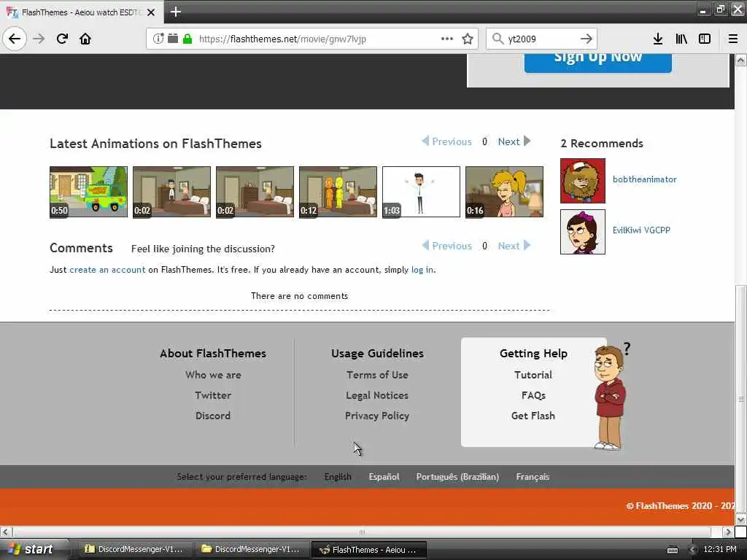Click the vertical scrollbar down arrow
Screen dimensions: 747x560
coord(741,519)
